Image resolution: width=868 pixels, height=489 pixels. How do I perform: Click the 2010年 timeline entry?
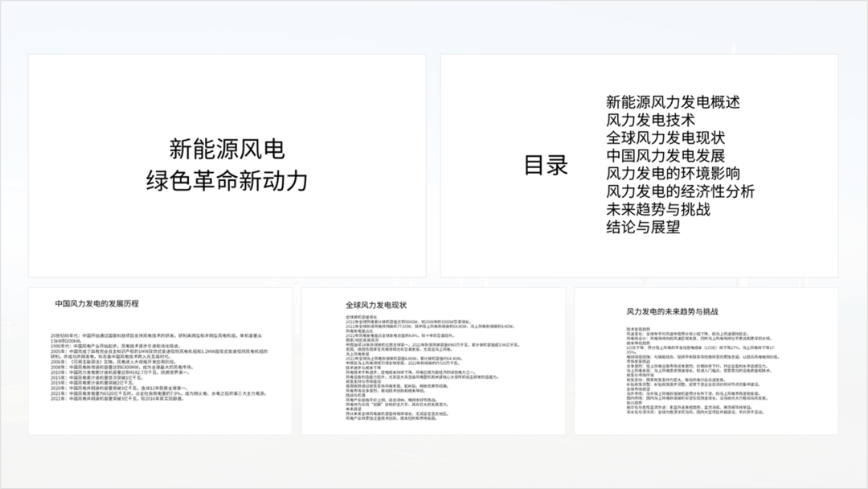[120, 372]
